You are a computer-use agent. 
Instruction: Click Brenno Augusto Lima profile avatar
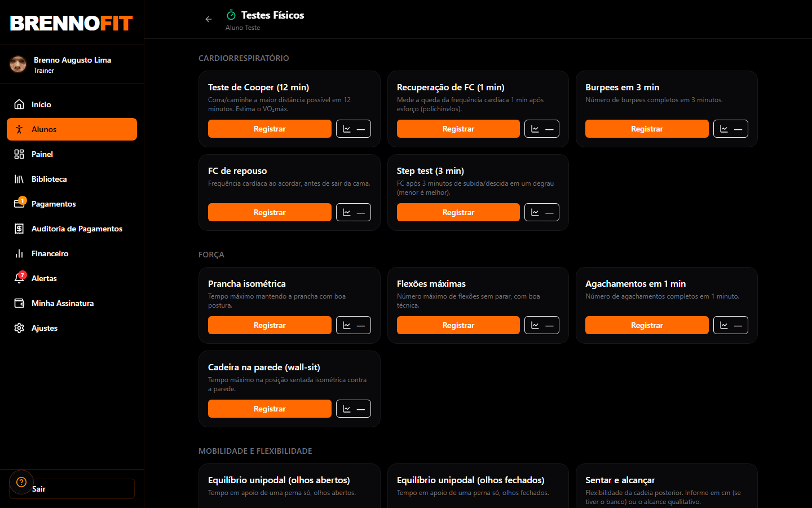pos(18,64)
